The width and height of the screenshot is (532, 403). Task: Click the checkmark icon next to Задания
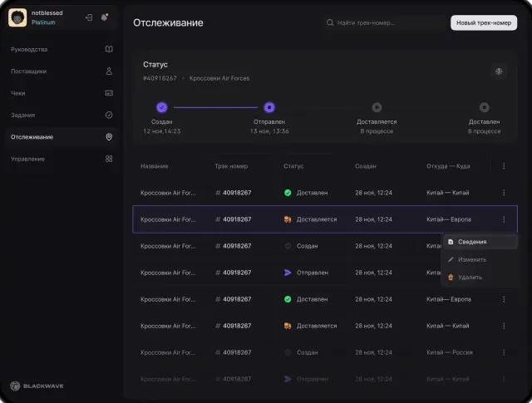pos(109,115)
